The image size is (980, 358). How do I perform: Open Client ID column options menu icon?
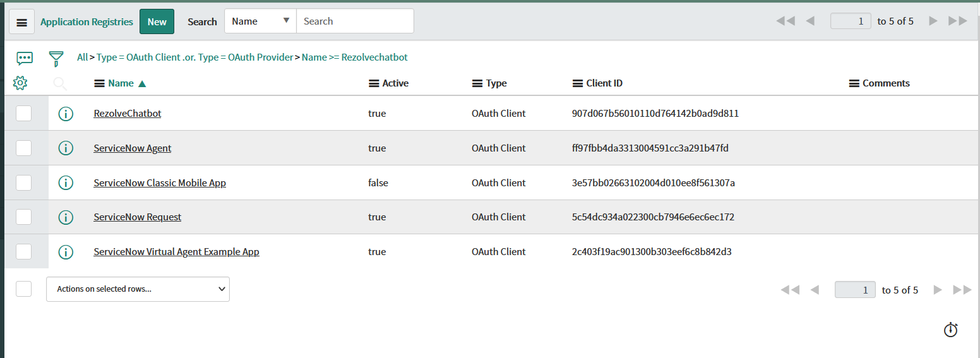(578, 83)
